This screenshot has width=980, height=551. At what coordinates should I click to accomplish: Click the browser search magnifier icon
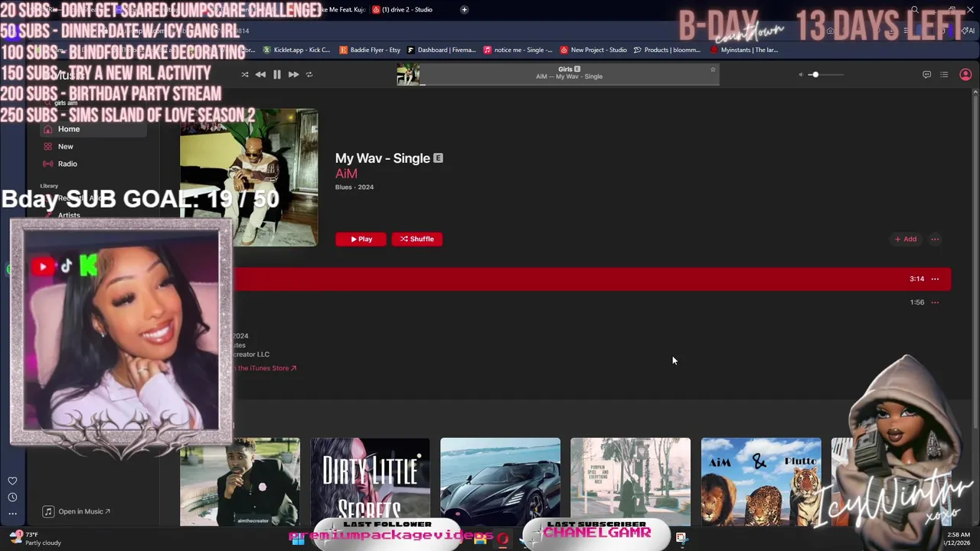coord(915,10)
